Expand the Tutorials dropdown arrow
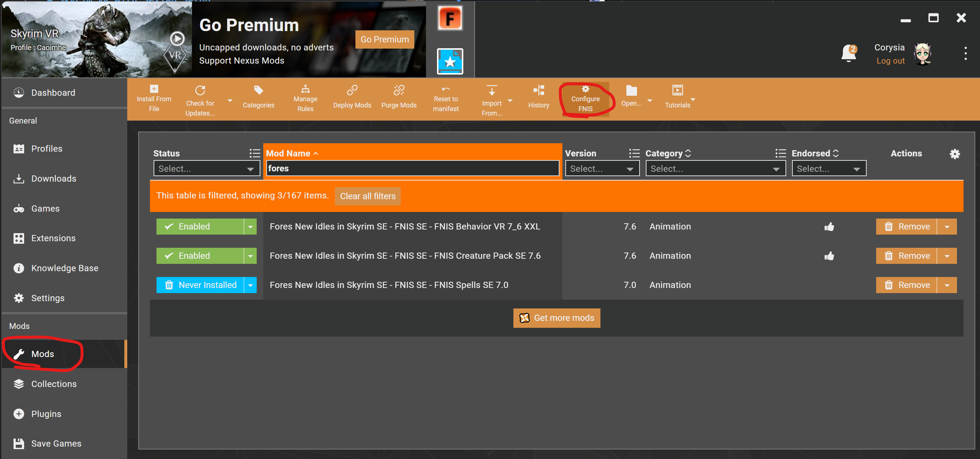This screenshot has width=980, height=459. pos(693,100)
